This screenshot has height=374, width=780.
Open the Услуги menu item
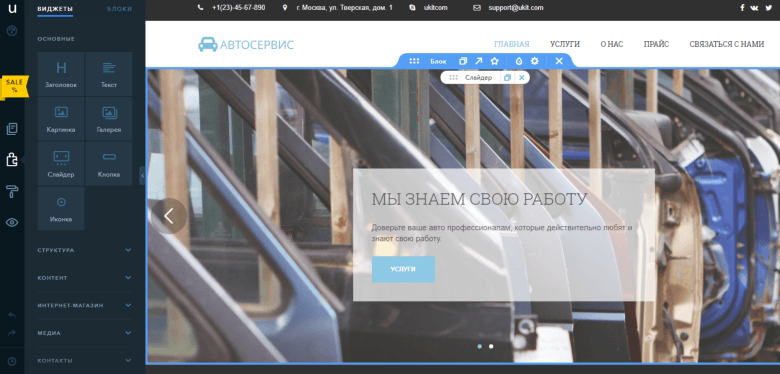point(565,44)
